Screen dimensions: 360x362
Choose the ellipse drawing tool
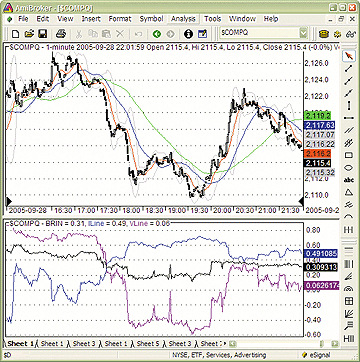pyautogui.click(x=349, y=168)
